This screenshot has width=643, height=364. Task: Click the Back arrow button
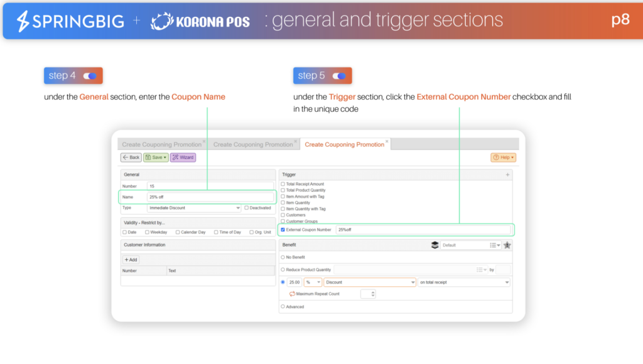pyautogui.click(x=131, y=158)
